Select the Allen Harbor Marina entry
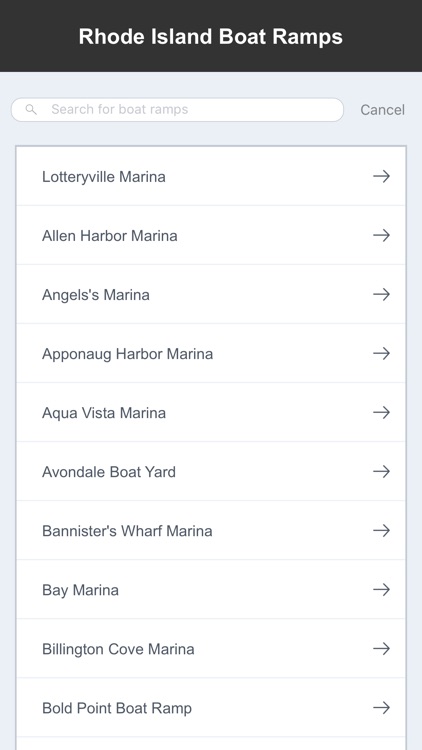The width and height of the screenshot is (422, 750). point(211,235)
